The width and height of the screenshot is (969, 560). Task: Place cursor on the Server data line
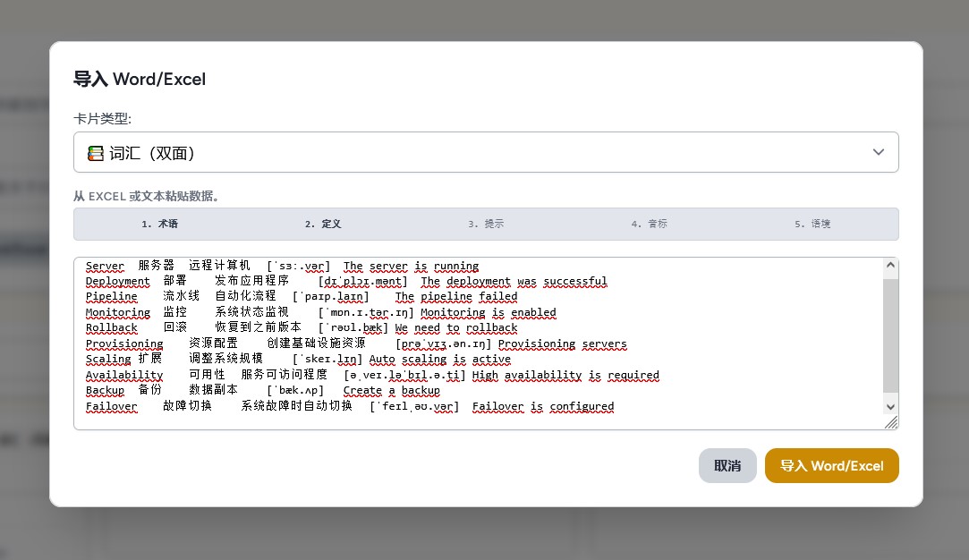click(x=268, y=266)
